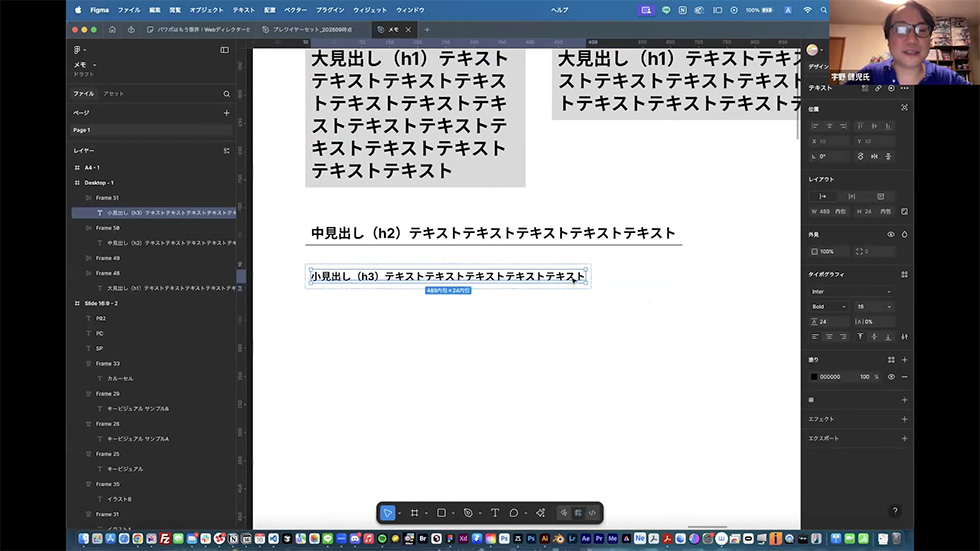980x551 pixels.
Task: Select the Move tool in bottom toolbar
Action: (x=388, y=513)
